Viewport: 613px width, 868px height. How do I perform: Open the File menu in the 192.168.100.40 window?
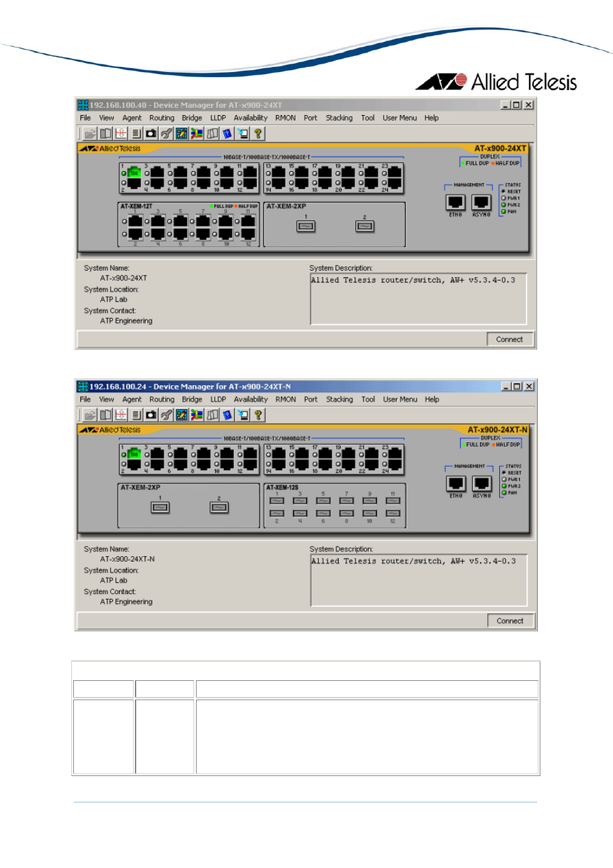coord(85,118)
